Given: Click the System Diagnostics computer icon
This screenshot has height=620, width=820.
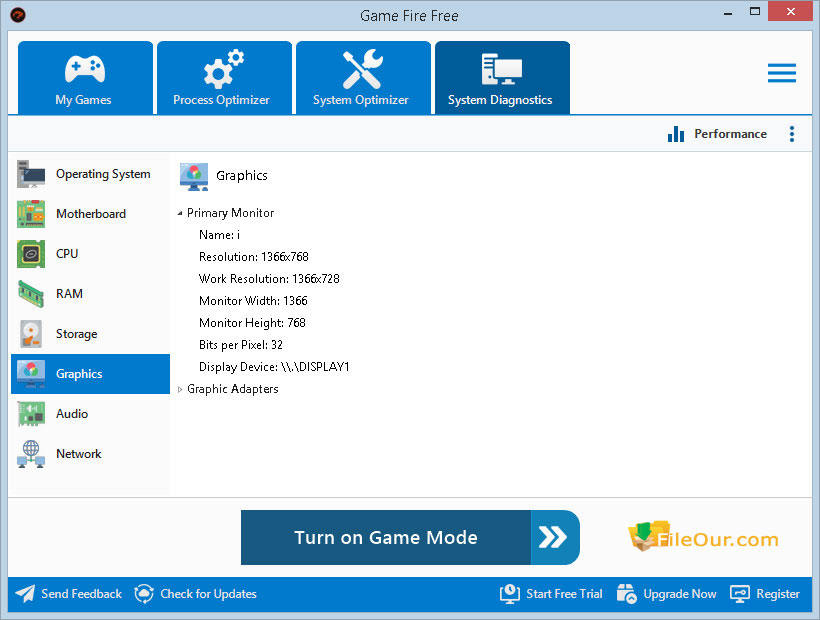Looking at the screenshot, I should 502,69.
